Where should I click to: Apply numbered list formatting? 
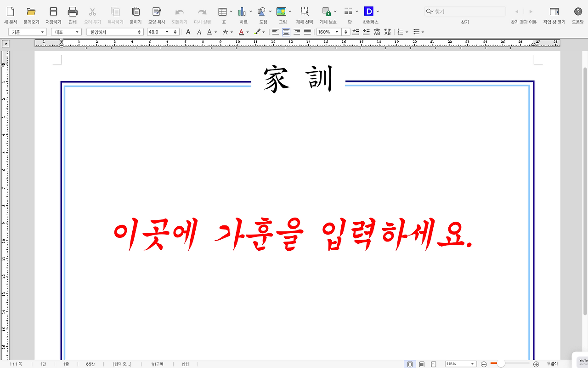[x=400, y=32]
